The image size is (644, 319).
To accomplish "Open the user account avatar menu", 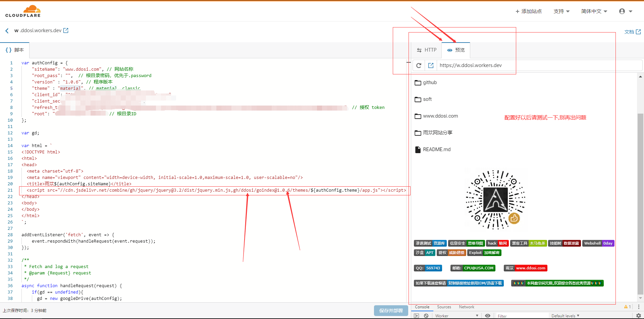I will click(x=626, y=11).
